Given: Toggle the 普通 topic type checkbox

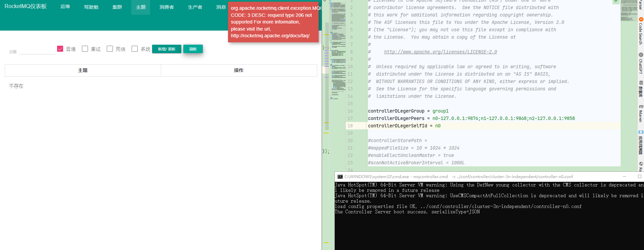Looking at the screenshot, I should tap(60, 49).
